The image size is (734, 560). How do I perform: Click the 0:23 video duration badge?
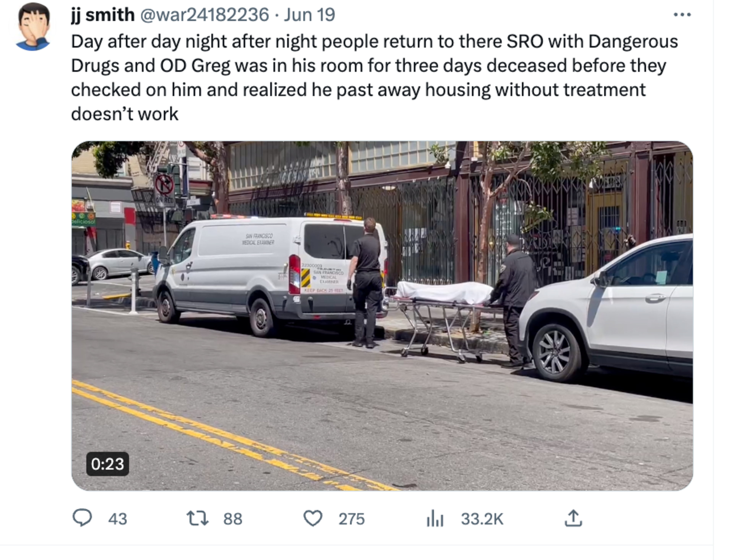107,464
